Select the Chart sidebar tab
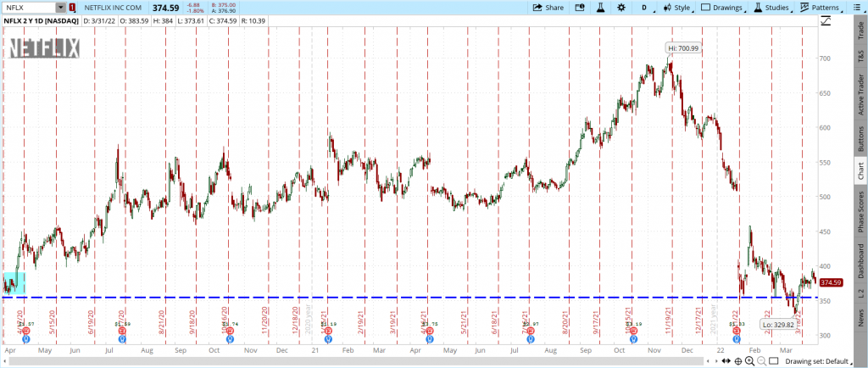The height and width of the screenshot is (368, 868). click(861, 171)
